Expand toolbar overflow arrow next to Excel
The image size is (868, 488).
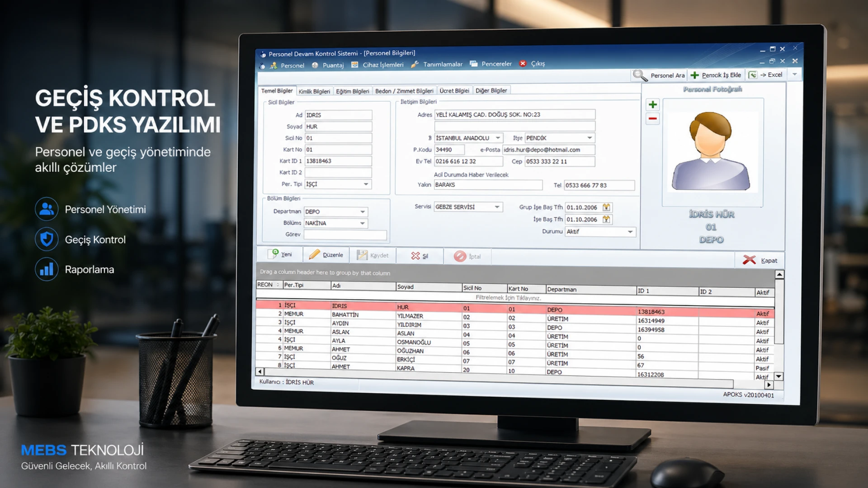click(x=794, y=74)
